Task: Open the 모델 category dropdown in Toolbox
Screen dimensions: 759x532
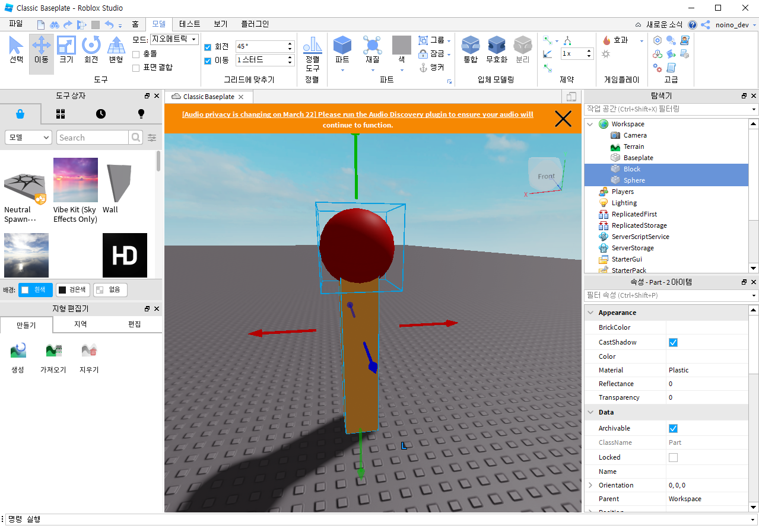Action: point(28,138)
